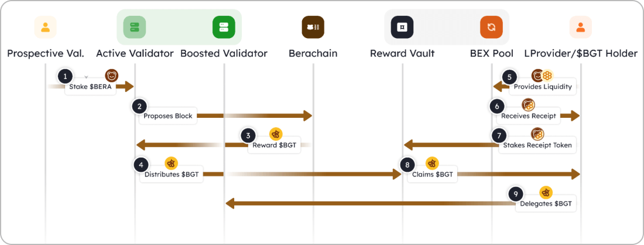Click step number 4 circle
The height and width of the screenshot is (245, 644).
coord(141,165)
